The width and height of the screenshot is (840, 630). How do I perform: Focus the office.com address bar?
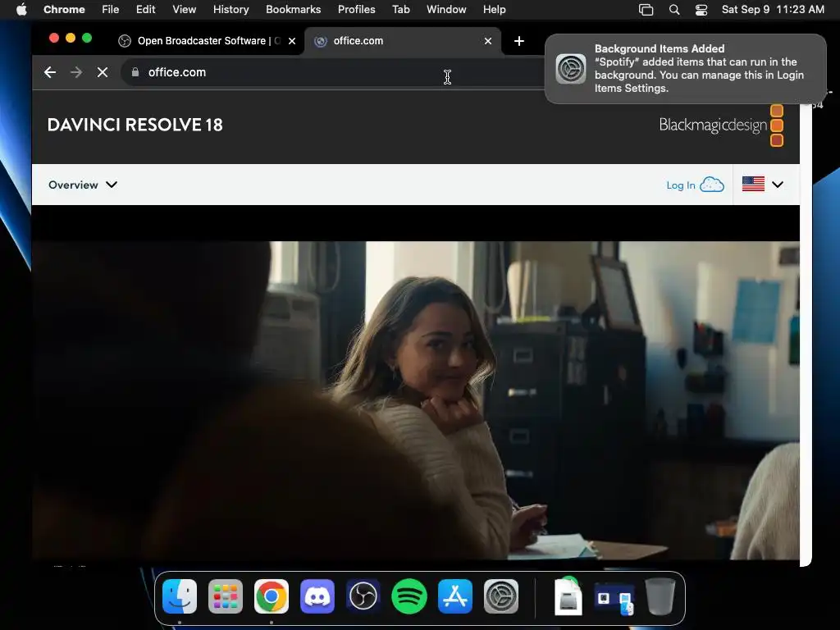[x=332, y=72]
